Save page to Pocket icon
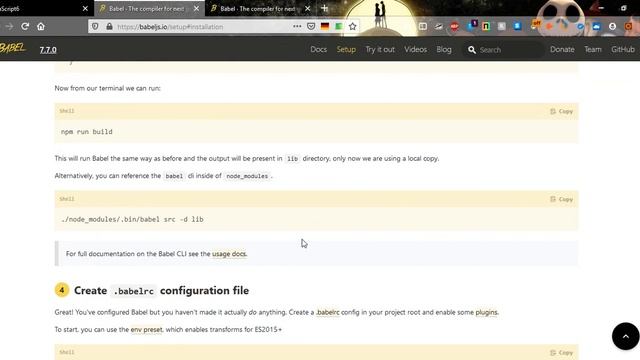 tap(311, 27)
